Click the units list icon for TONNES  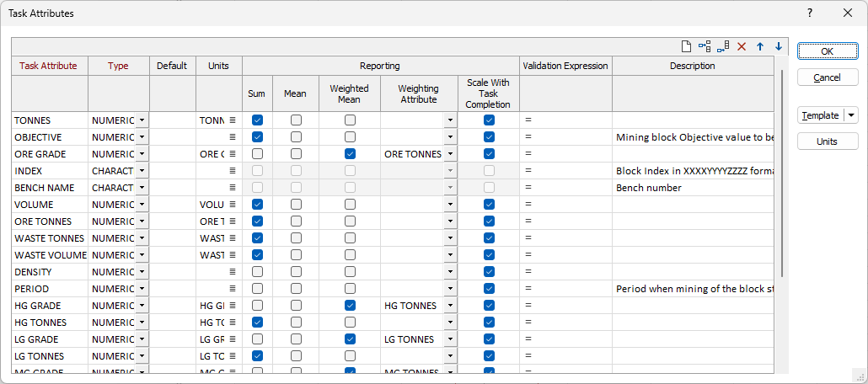pos(233,120)
